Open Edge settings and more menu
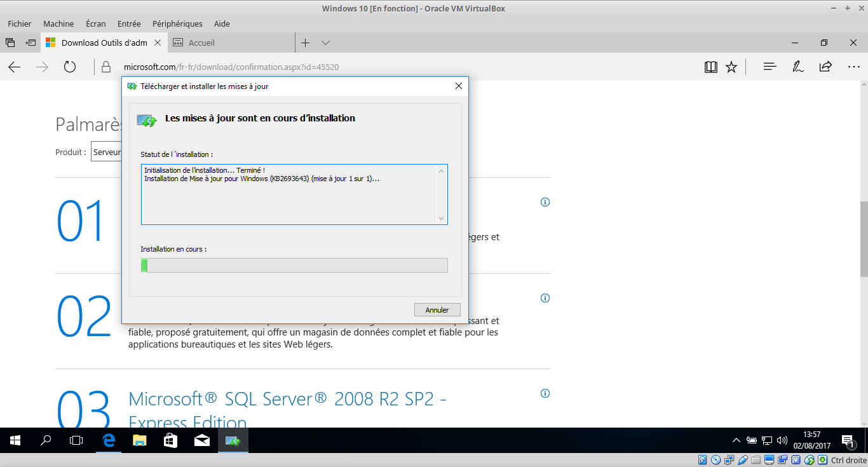 853,67
